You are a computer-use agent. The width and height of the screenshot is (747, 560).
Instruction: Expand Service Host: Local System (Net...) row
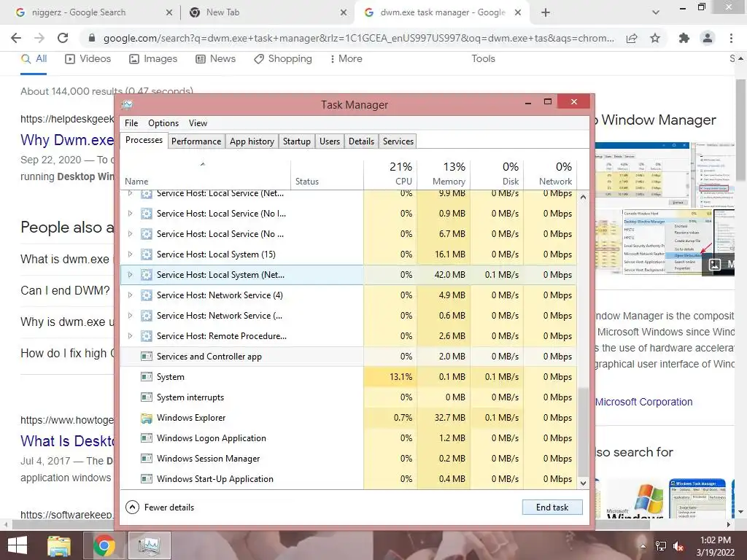(x=130, y=275)
